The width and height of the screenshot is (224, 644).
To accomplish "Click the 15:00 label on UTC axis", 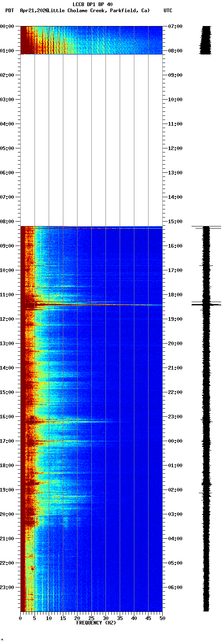I will (175, 222).
